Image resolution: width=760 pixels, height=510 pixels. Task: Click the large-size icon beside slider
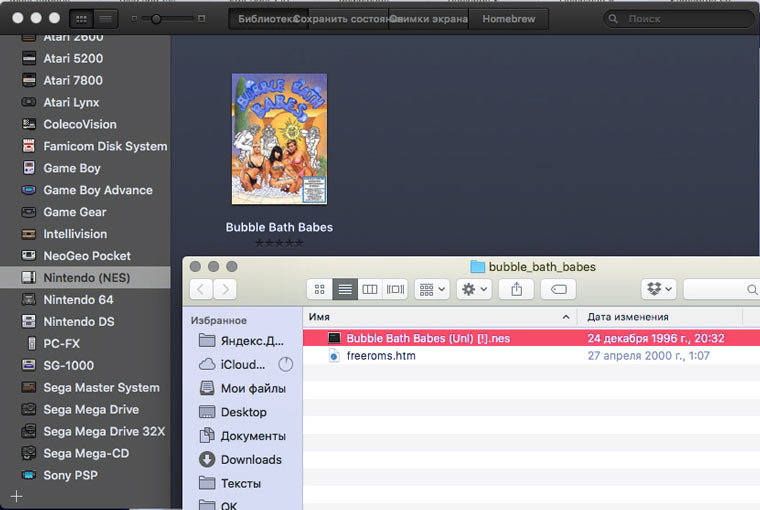202,19
